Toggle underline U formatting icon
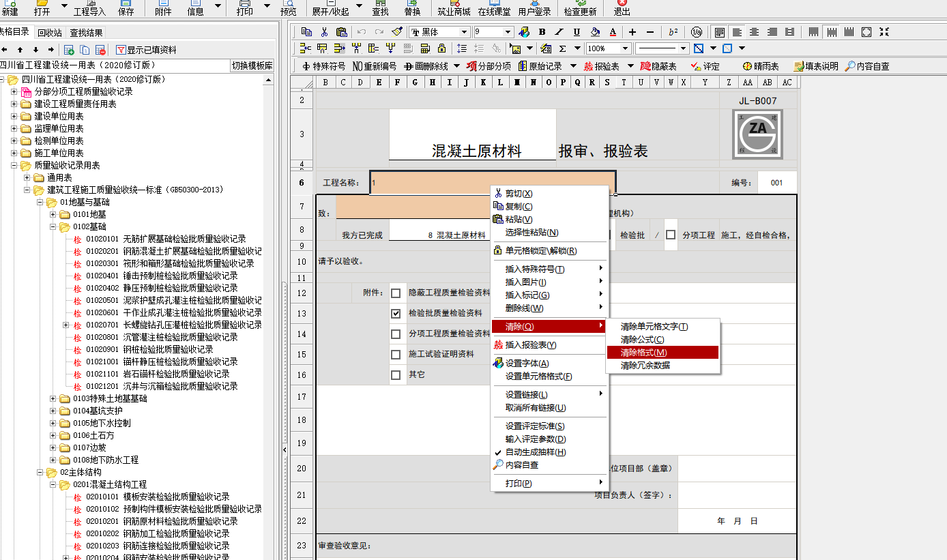This screenshot has width=947, height=560. coord(577,32)
